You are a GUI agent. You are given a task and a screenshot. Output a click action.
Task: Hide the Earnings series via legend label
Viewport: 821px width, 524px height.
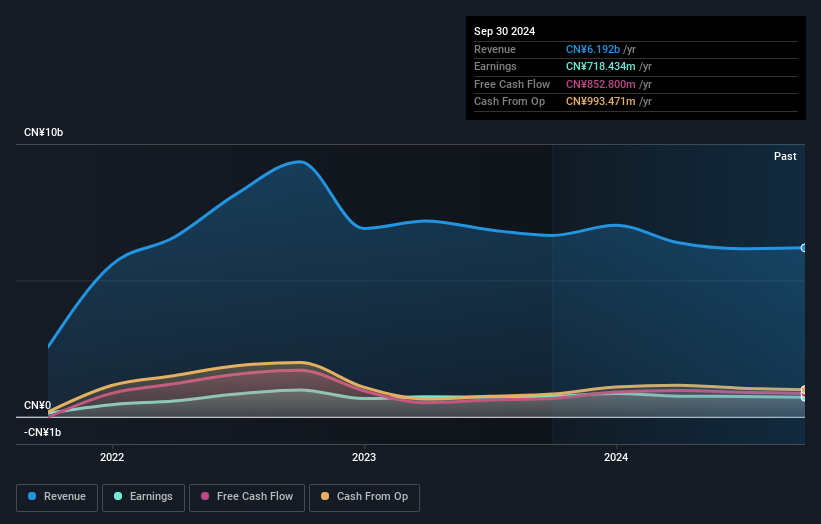(x=150, y=497)
